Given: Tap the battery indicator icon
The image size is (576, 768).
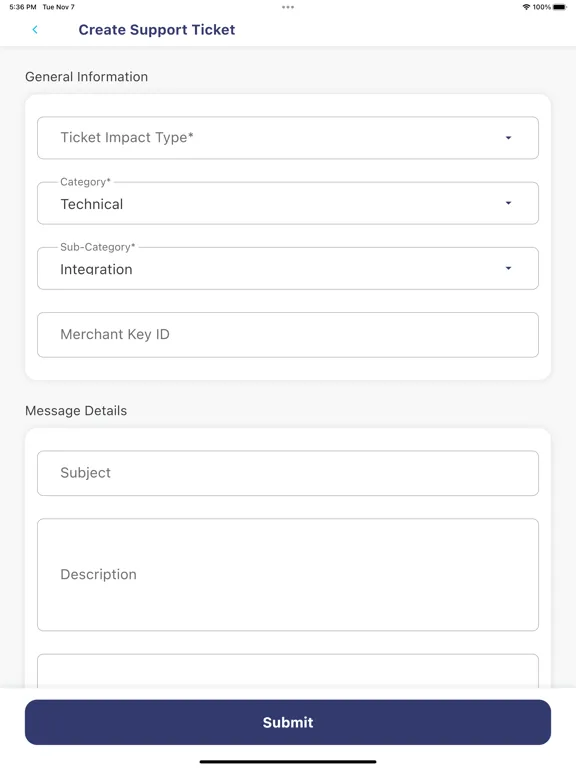Looking at the screenshot, I should coord(559,7).
